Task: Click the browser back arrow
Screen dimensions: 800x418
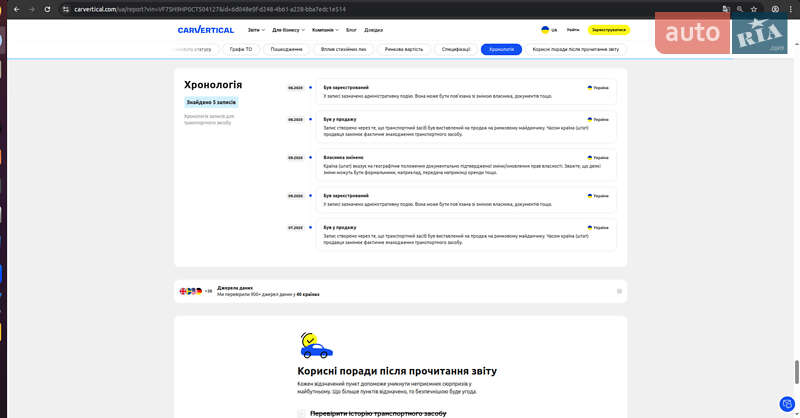Action: click(x=10, y=8)
